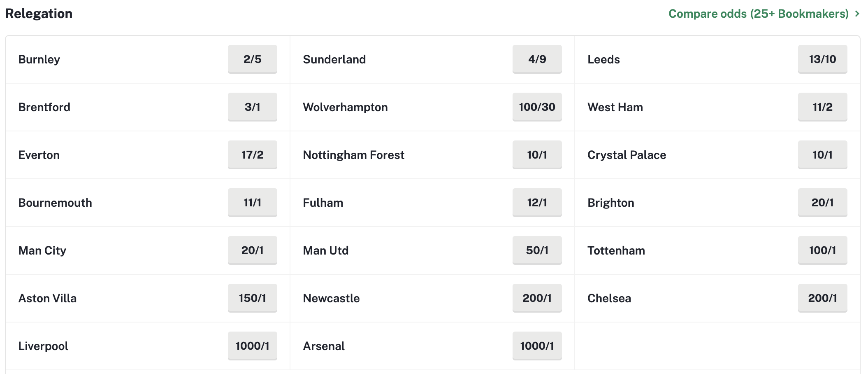Select Liverpool 1000/1 relegation odds
This screenshot has height=374, width=868.
(252, 346)
